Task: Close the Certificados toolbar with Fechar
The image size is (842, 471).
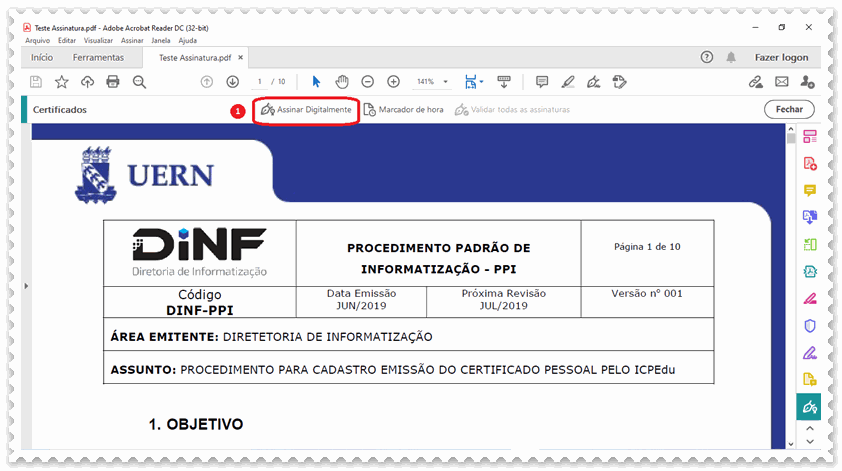Action: click(x=789, y=110)
